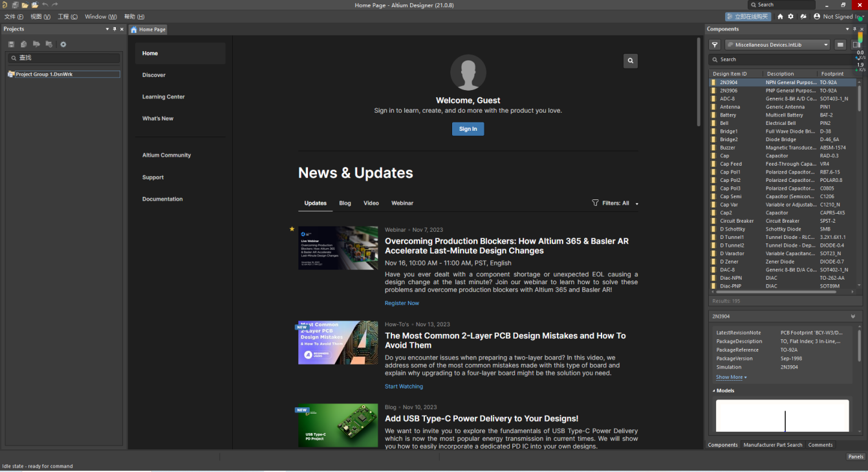Open the Filters: All dropdown
The image size is (868, 472).
click(x=615, y=203)
